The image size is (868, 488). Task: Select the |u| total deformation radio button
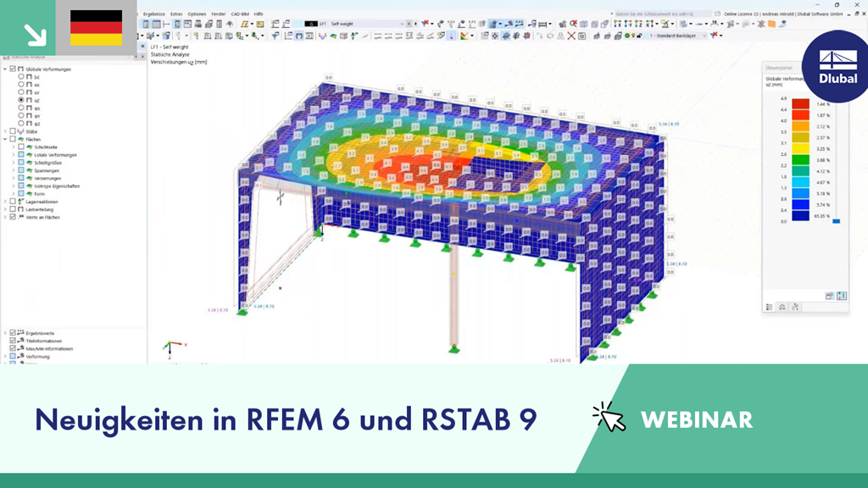(x=21, y=77)
